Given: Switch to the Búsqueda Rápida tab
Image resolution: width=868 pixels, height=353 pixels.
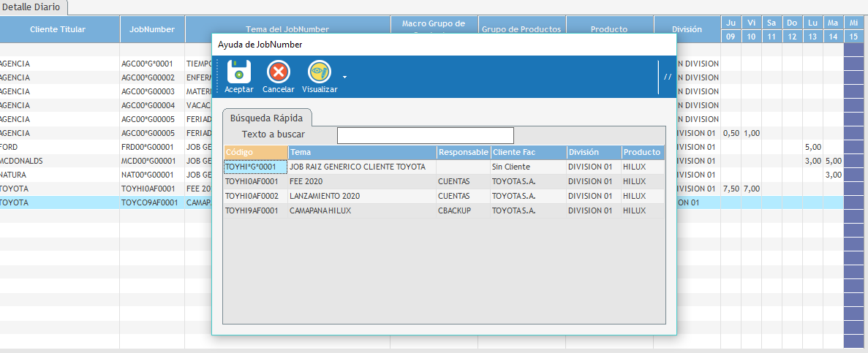Looking at the screenshot, I should [x=266, y=118].
